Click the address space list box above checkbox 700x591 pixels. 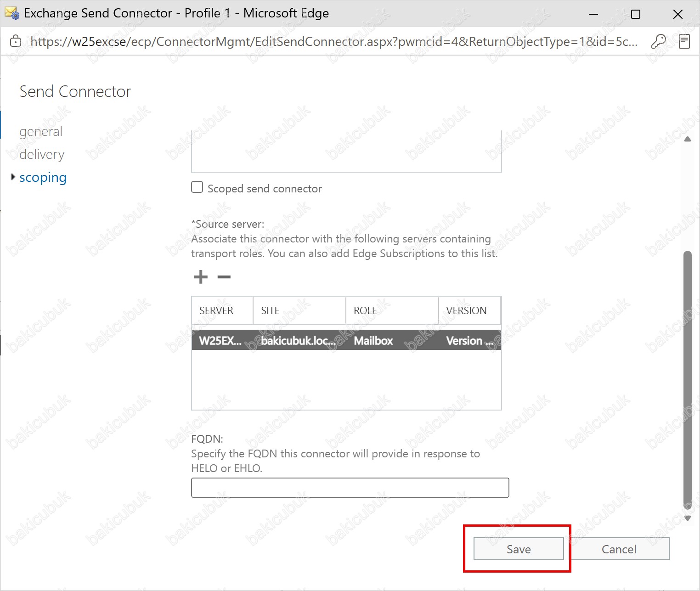pos(346,152)
